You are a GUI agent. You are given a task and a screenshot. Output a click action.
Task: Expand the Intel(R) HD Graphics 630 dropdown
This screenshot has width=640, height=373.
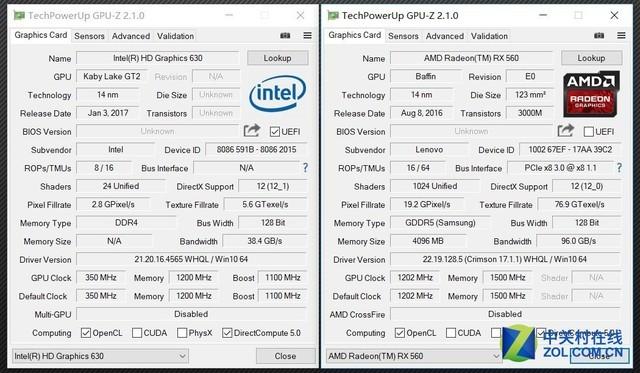pyautogui.click(x=182, y=356)
